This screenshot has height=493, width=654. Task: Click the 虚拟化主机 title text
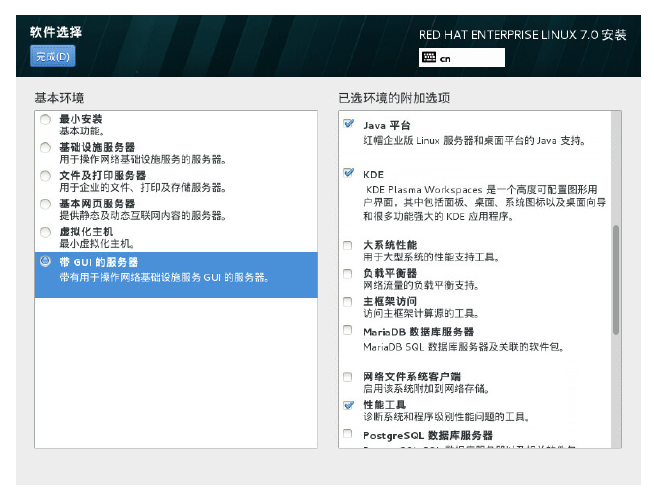(86, 231)
